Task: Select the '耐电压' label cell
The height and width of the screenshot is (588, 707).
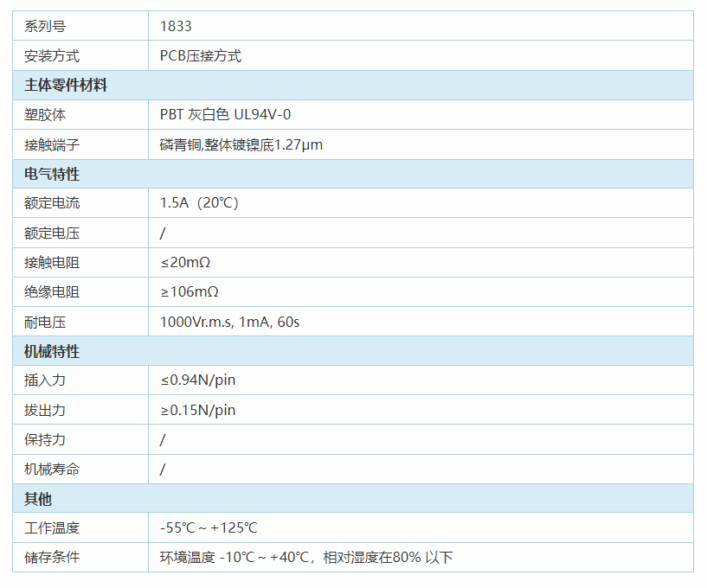Action: pos(80,322)
